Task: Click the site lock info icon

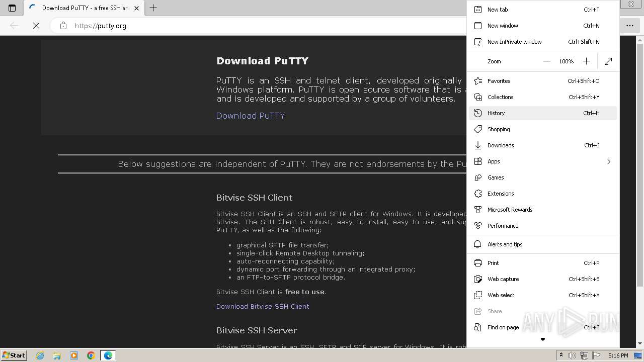Action: [63, 26]
